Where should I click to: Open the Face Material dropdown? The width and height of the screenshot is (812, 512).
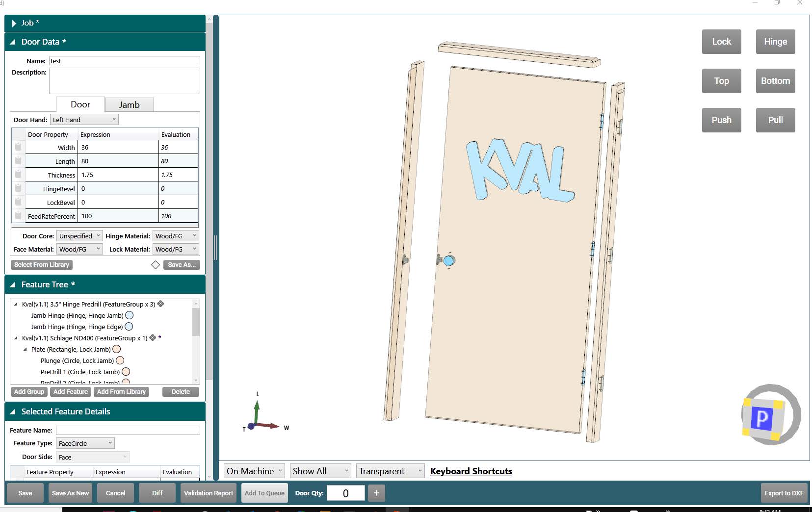(x=79, y=249)
